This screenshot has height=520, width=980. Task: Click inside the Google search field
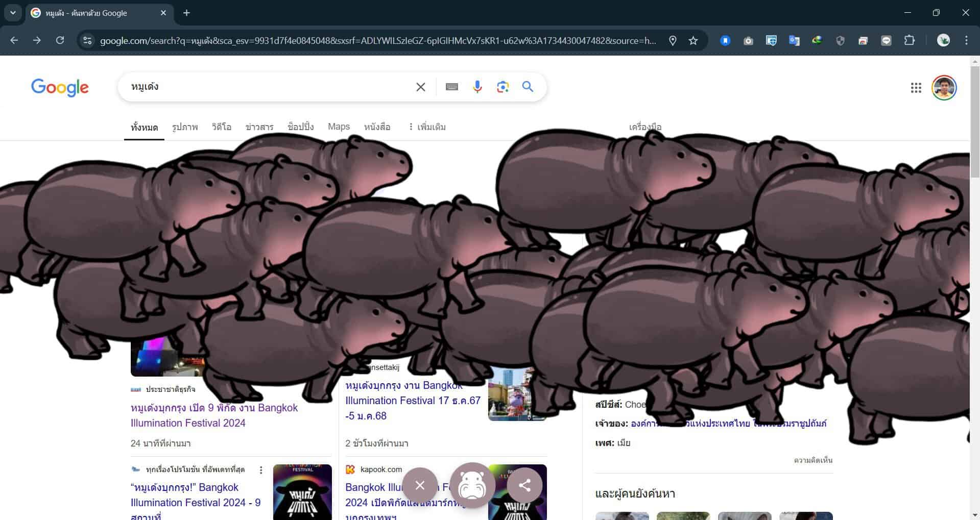click(266, 87)
